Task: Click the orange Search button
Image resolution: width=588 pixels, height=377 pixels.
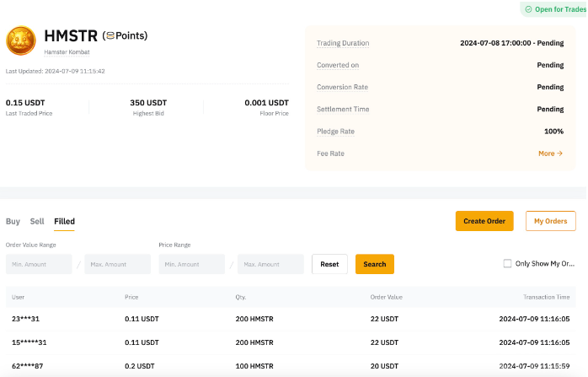Action: coord(375,264)
